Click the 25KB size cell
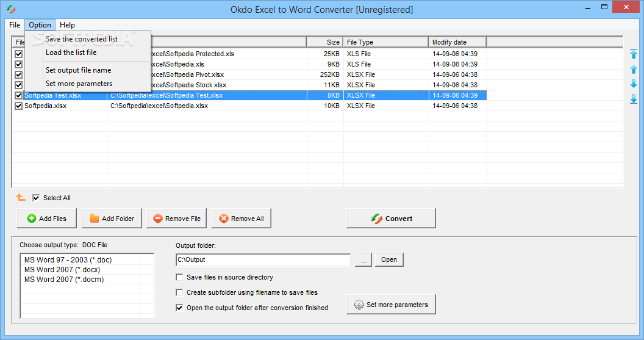The image size is (644, 340). [331, 54]
